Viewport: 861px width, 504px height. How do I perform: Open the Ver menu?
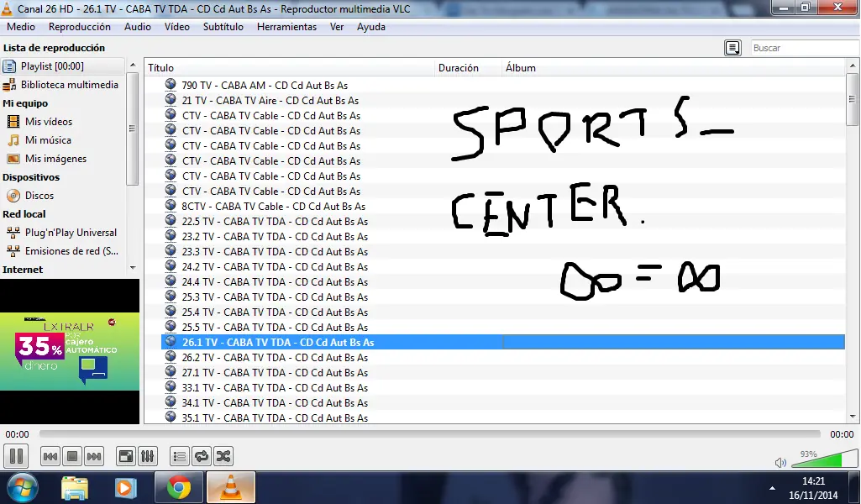pyautogui.click(x=337, y=27)
